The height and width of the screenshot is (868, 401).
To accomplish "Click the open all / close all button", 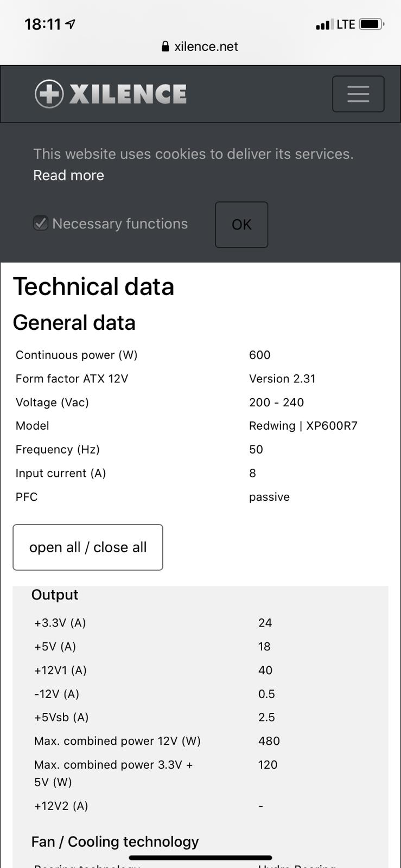I will tap(88, 547).
